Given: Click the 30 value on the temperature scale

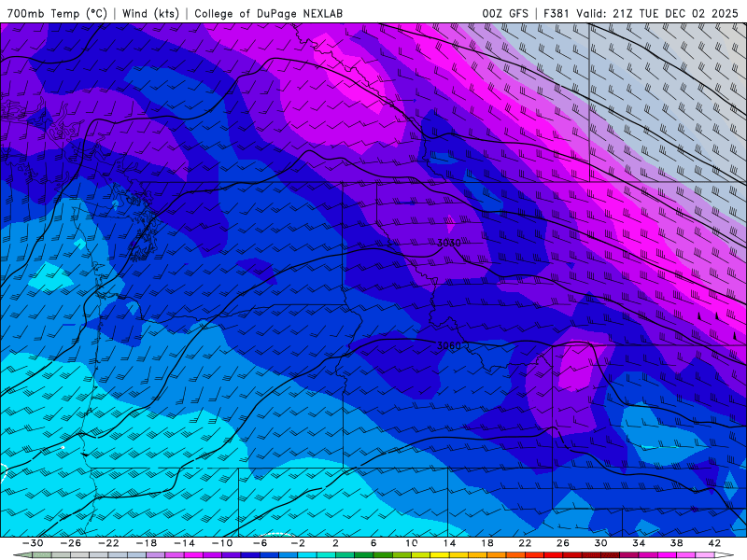Looking at the screenshot, I should [600, 543].
